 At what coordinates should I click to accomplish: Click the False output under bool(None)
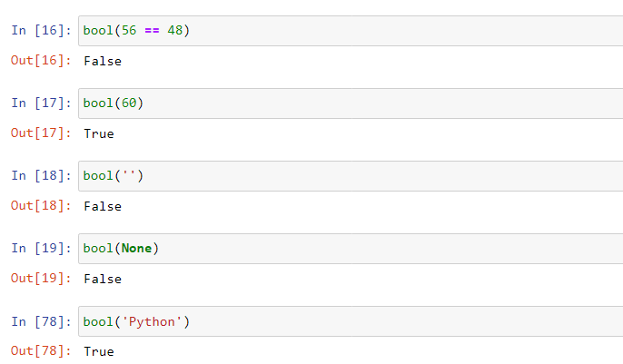click(103, 280)
